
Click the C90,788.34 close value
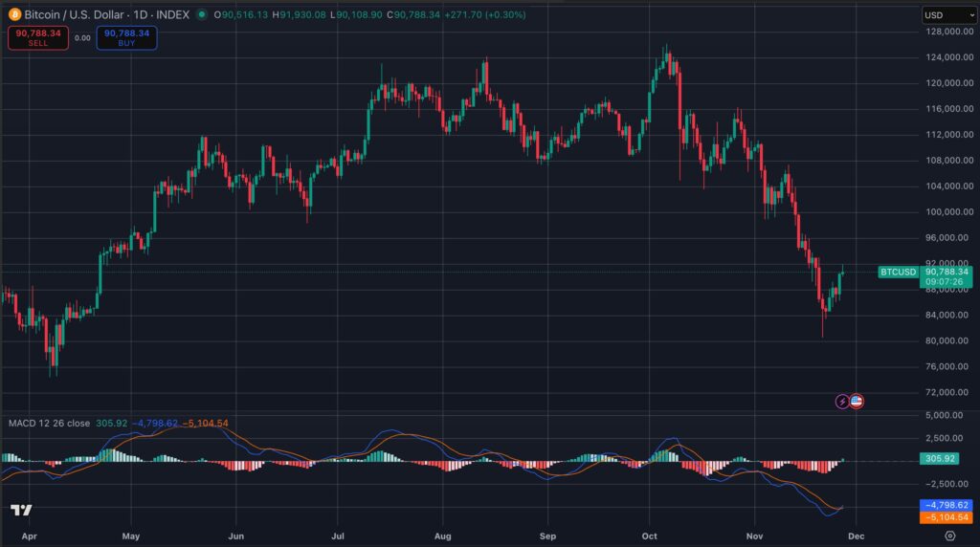[x=413, y=14]
